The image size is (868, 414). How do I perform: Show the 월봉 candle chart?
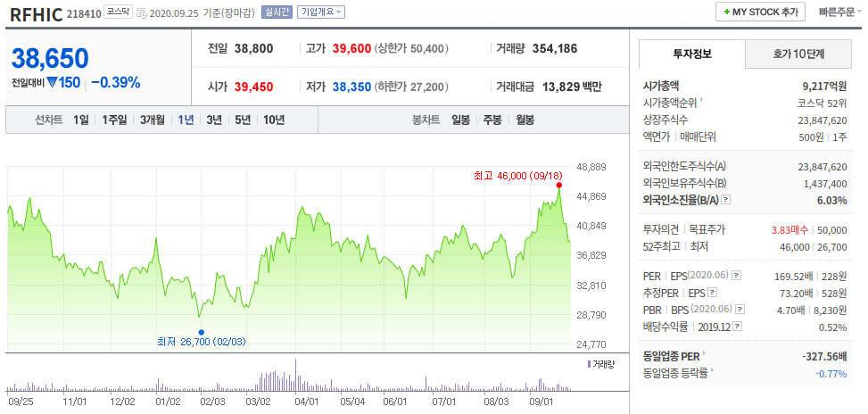point(525,120)
